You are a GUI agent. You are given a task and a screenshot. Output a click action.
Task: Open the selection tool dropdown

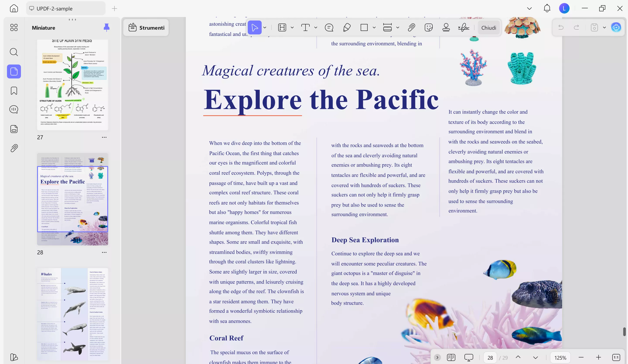pos(265,27)
